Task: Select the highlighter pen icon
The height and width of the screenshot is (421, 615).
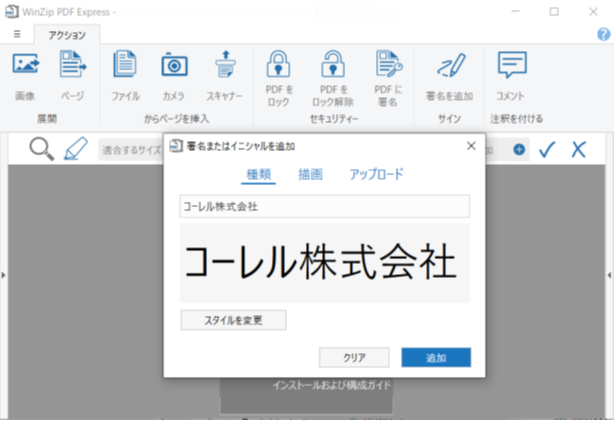Action: [76, 149]
